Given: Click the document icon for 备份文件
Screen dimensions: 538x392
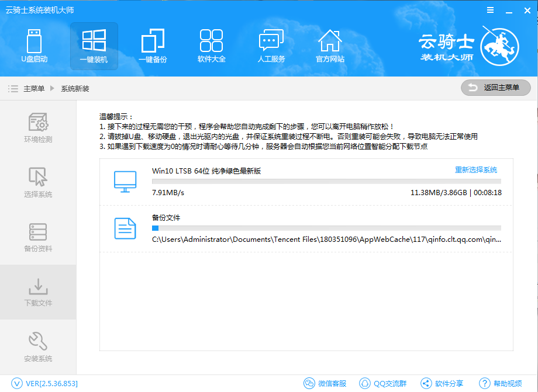Looking at the screenshot, I should (x=125, y=228).
